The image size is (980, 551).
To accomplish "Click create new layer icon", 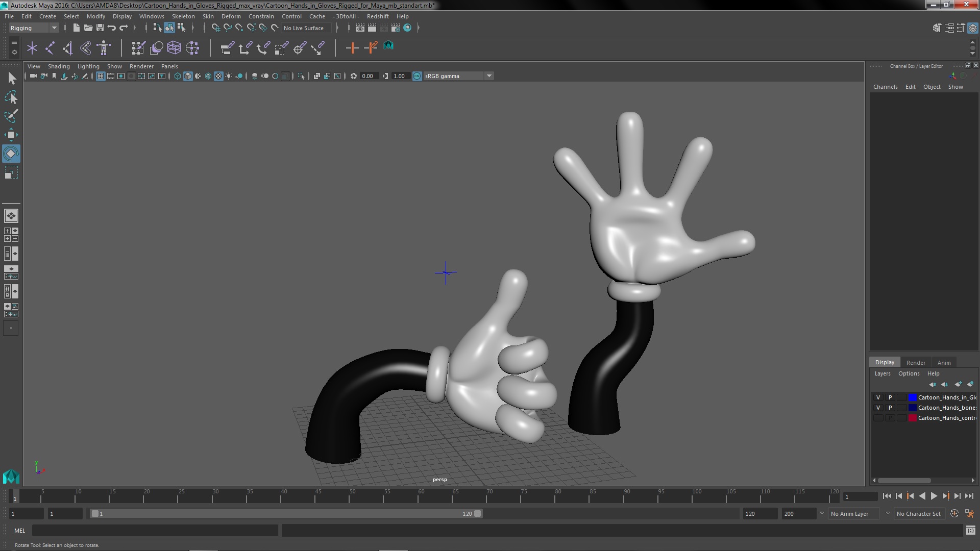I will click(959, 384).
